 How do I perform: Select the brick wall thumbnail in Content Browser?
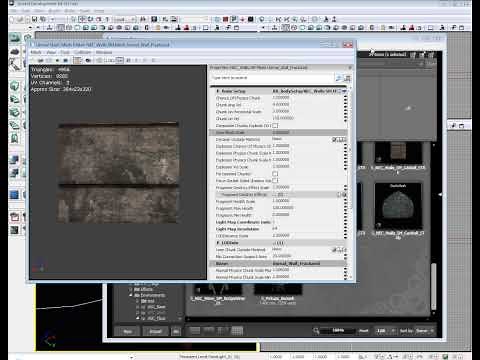(398, 153)
